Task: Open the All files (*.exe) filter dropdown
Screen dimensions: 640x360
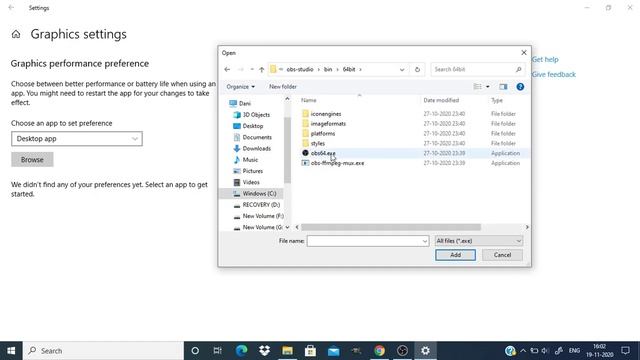Action: [478, 241]
